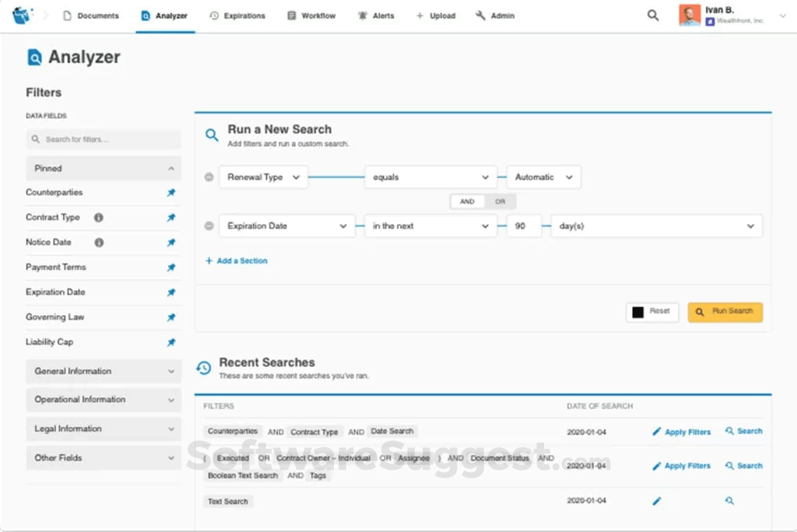Switch the filter logic to OR

click(x=500, y=201)
